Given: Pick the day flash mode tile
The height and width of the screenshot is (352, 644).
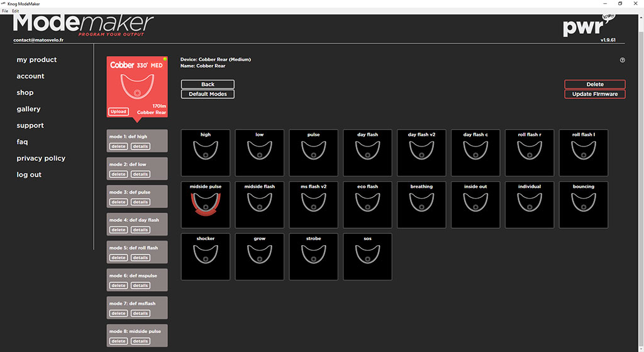Looking at the screenshot, I should (x=367, y=153).
